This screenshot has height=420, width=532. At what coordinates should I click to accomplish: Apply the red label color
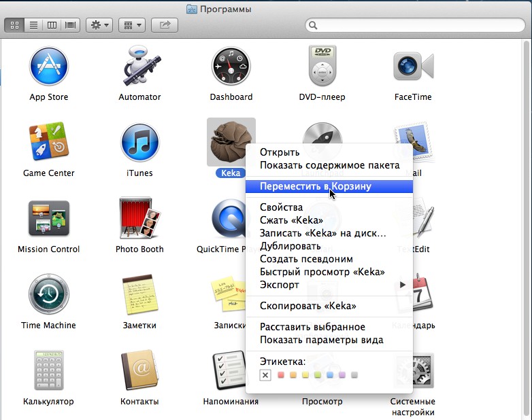[281, 375]
